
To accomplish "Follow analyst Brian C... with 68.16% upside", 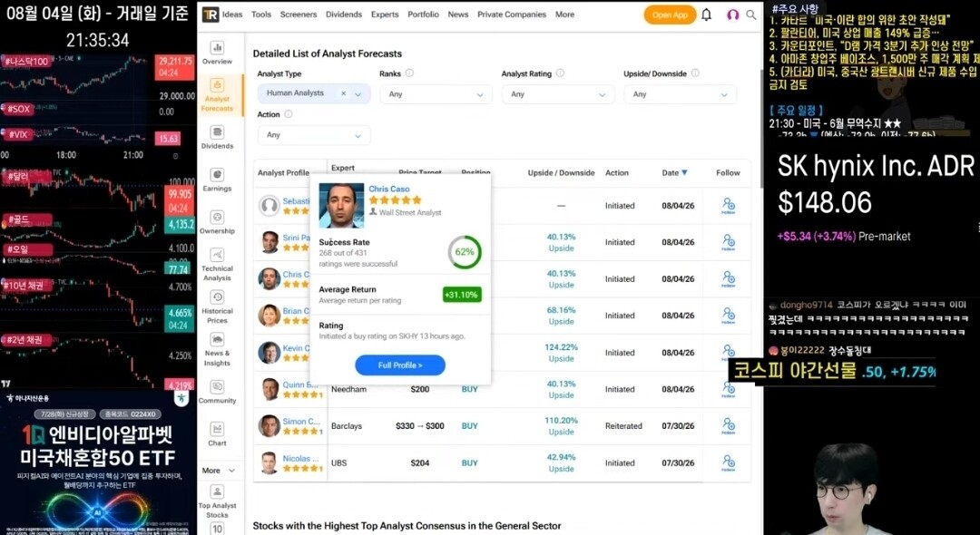I will point(728,316).
